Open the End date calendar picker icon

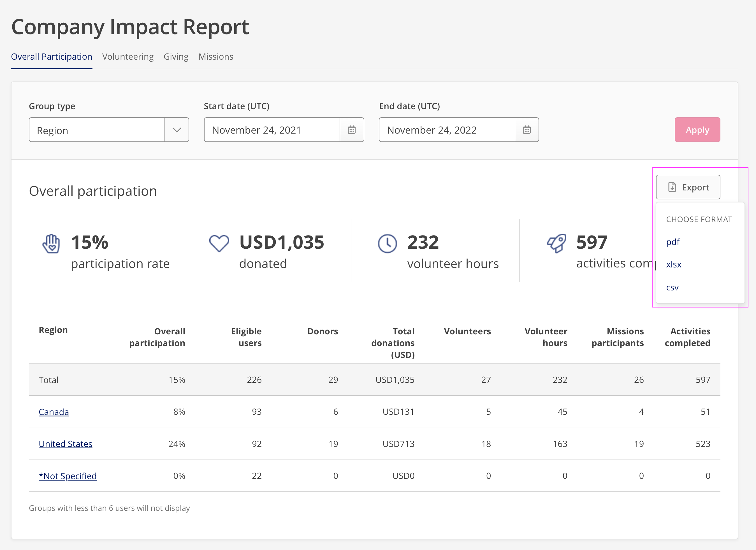(527, 130)
